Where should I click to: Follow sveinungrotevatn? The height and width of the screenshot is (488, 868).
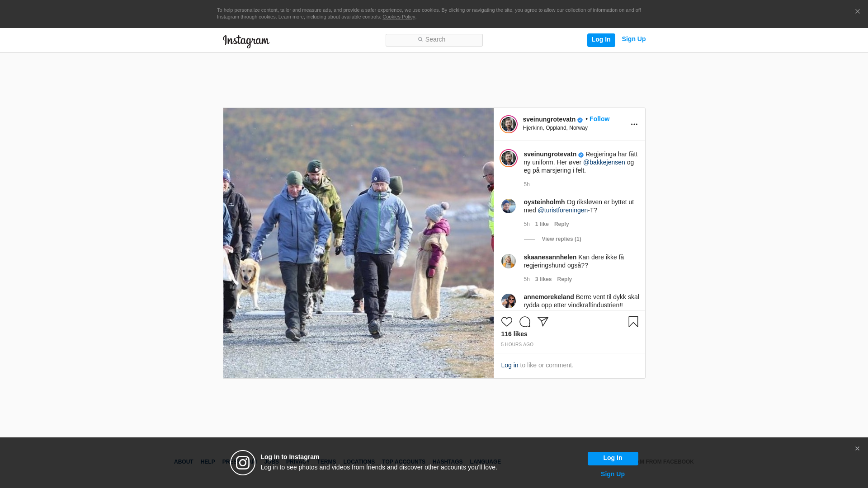(599, 119)
